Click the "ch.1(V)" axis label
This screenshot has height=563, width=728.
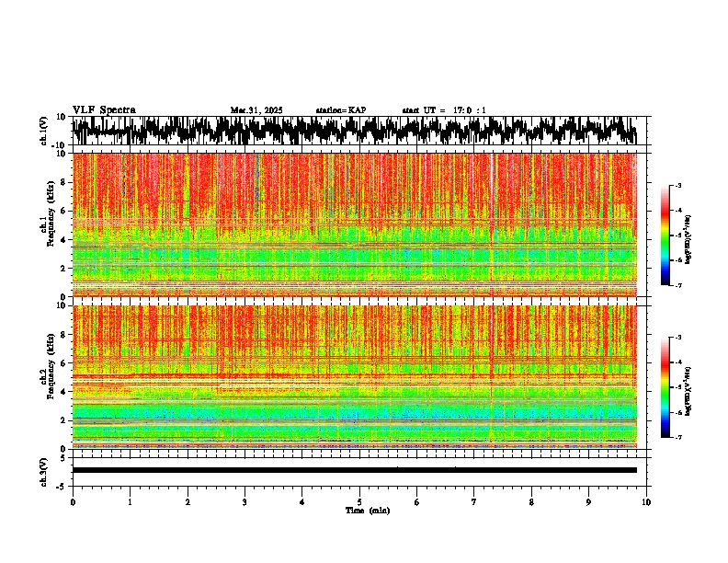(44, 131)
